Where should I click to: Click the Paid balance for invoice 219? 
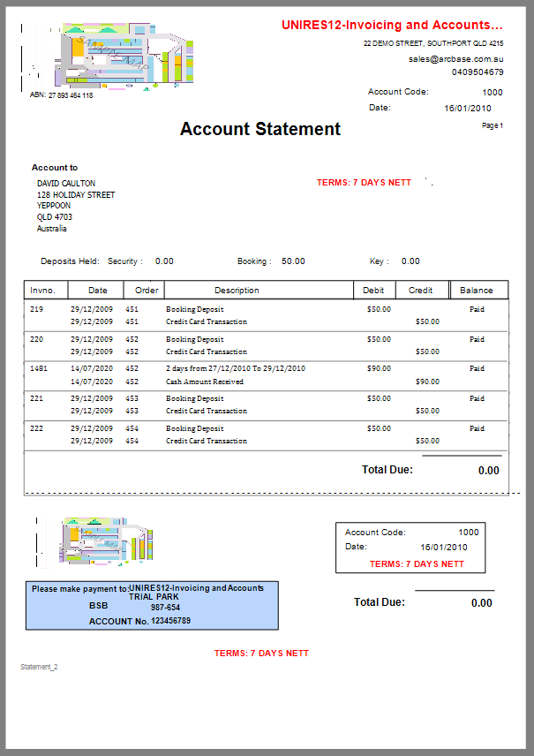point(477,309)
